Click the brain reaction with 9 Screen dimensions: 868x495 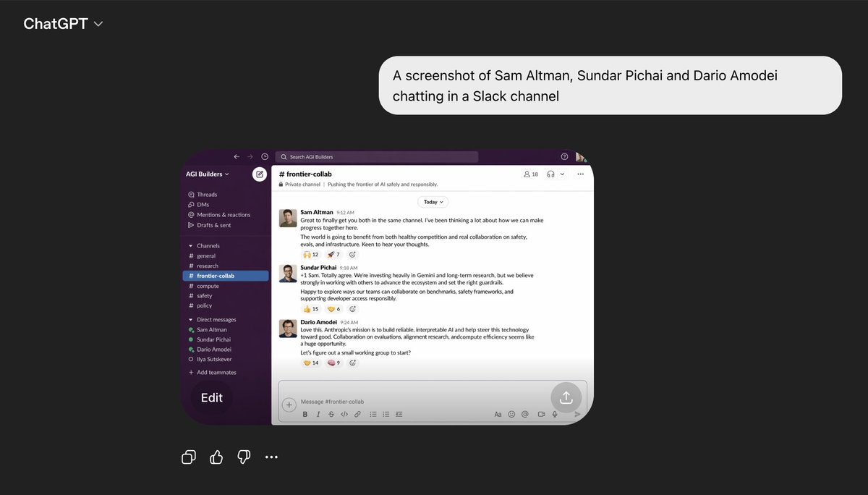[333, 363]
